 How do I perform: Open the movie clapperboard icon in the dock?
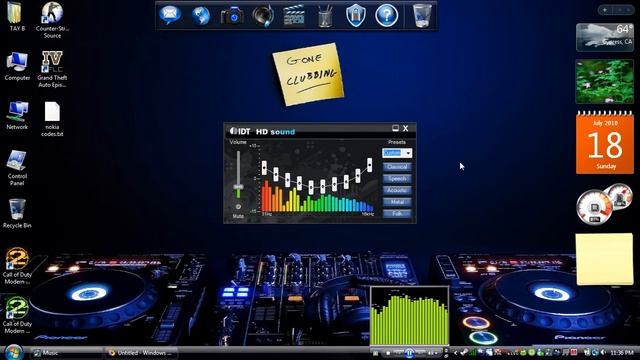294,16
